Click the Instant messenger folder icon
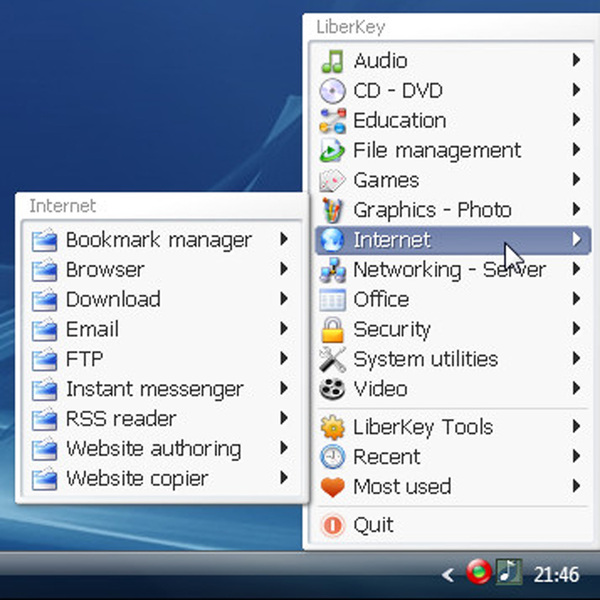The width and height of the screenshot is (600, 600). click(x=44, y=389)
